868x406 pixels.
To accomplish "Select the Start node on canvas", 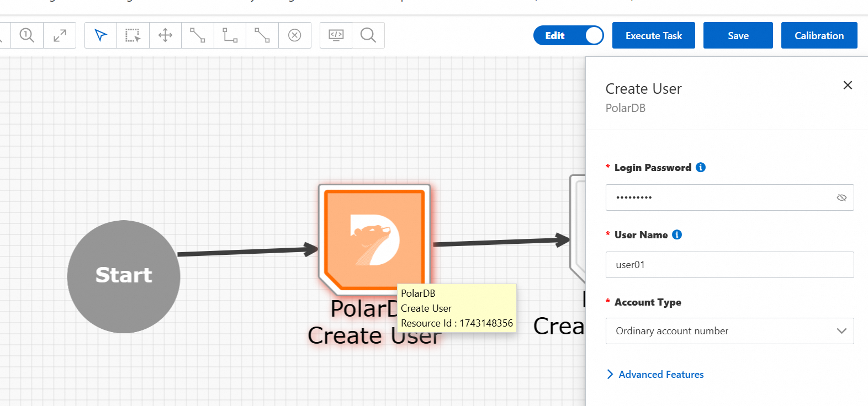I will (x=124, y=276).
